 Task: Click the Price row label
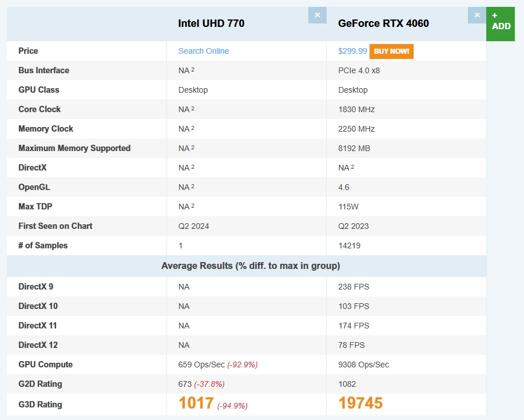28,51
